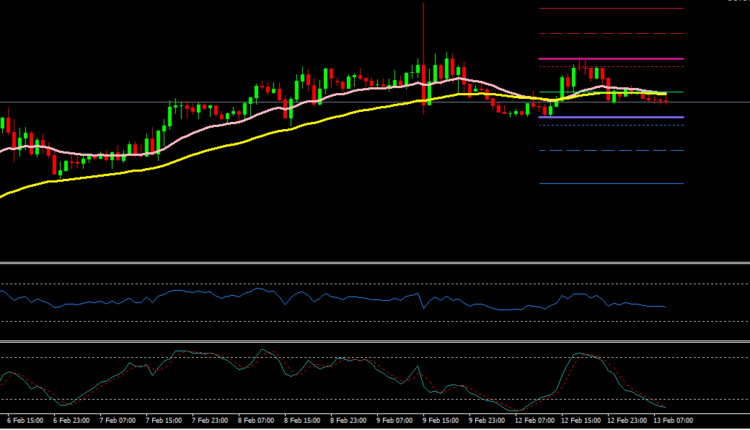Click the divider above the stochastic panel
Viewport: 750px width, 430px height.
(x=375, y=341)
